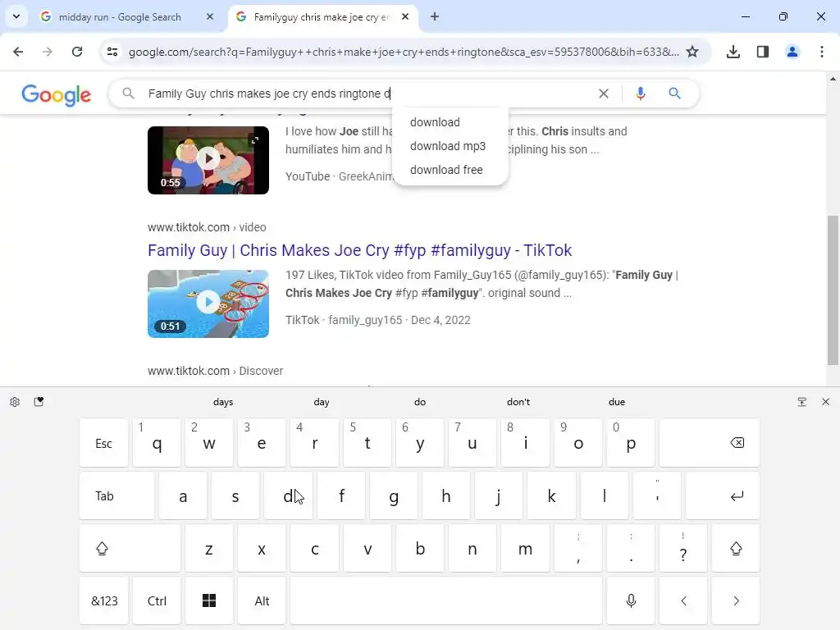Play the 0:55 YouTube video thumbnail

[208, 160]
